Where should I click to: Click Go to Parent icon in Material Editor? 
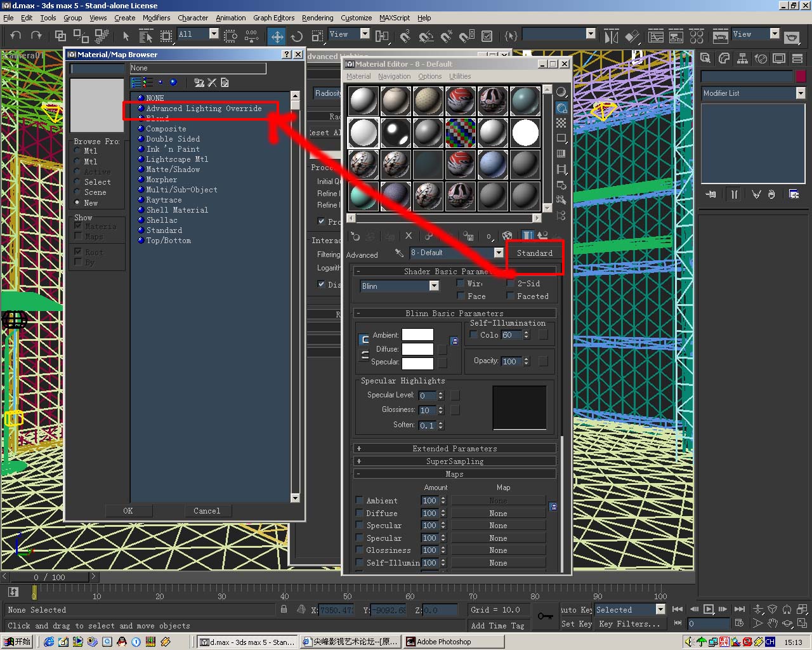pos(542,236)
